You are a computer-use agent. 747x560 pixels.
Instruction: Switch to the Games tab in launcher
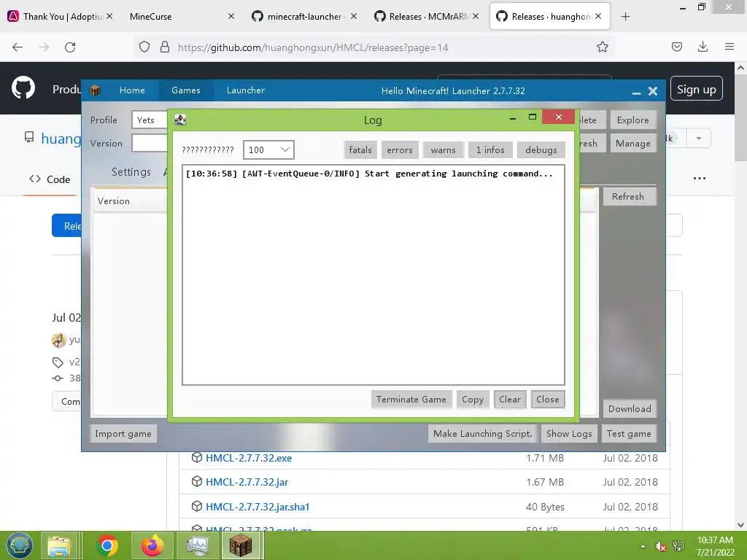coord(186,90)
